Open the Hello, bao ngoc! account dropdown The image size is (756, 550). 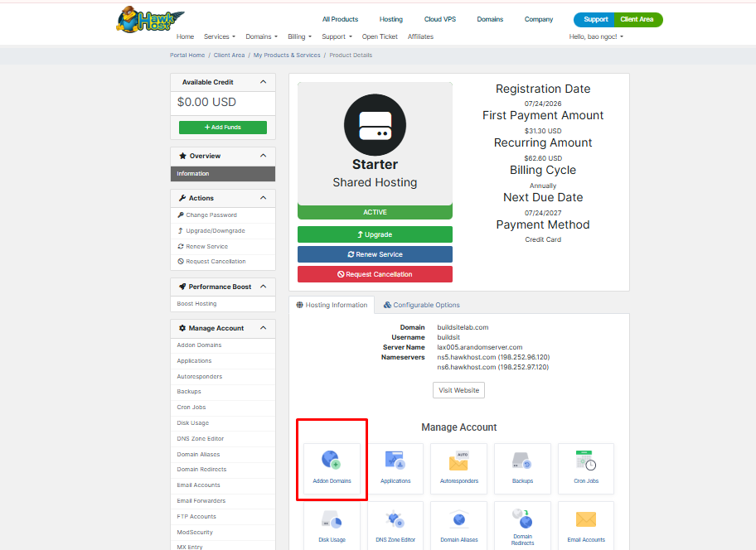[596, 36]
